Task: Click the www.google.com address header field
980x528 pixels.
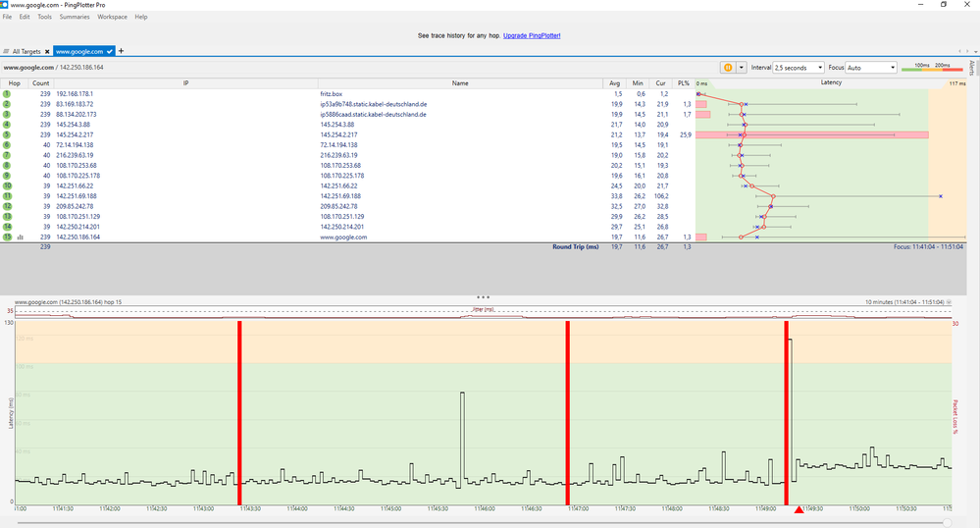Action: (x=54, y=68)
